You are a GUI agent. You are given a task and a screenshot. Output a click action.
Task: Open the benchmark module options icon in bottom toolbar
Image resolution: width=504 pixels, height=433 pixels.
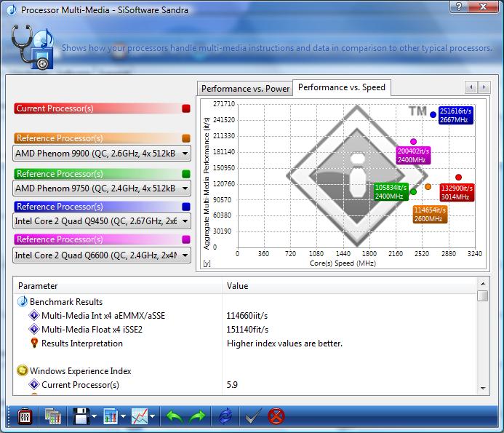click(x=25, y=416)
